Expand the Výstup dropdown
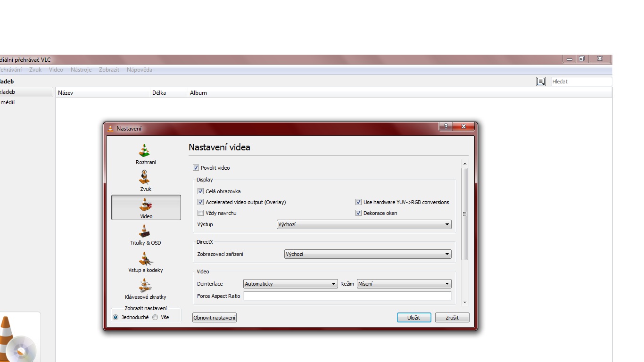The image size is (644, 362). click(x=363, y=225)
